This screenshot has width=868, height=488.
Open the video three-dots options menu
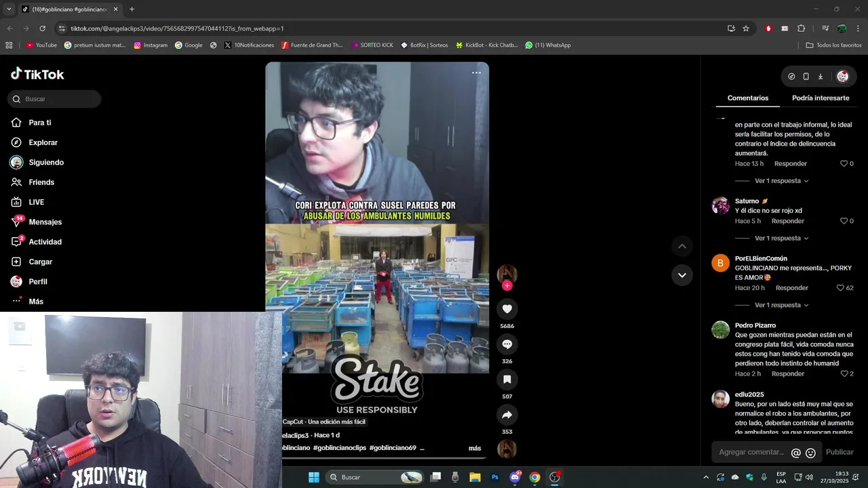pyautogui.click(x=476, y=73)
